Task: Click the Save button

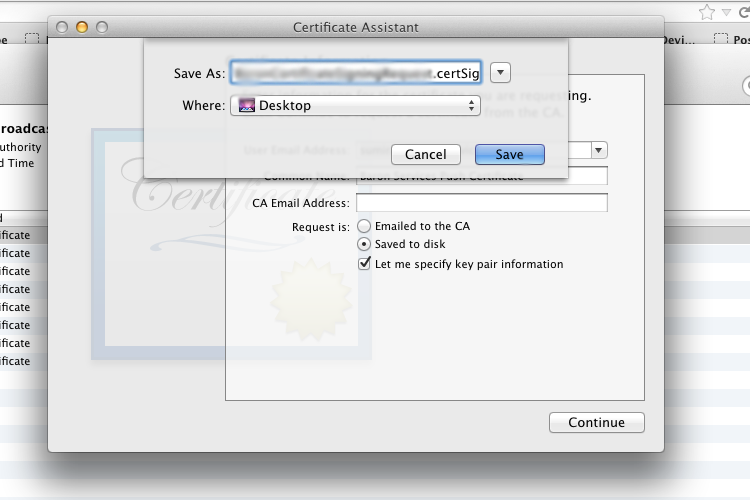Action: click(x=509, y=155)
